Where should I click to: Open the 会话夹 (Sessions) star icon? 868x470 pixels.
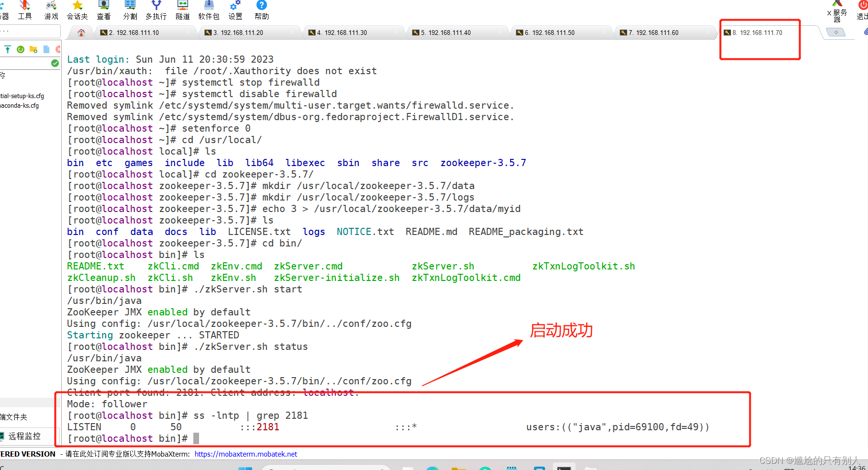[x=77, y=10]
